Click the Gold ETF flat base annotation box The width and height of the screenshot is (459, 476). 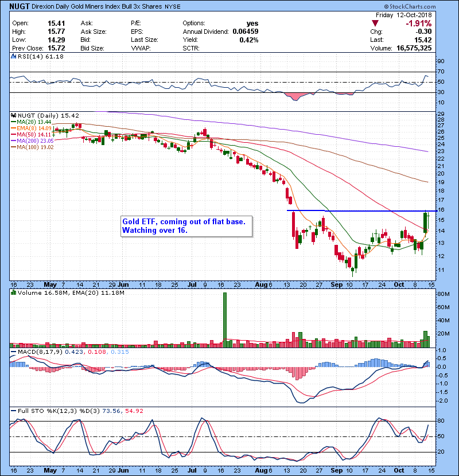click(x=186, y=226)
